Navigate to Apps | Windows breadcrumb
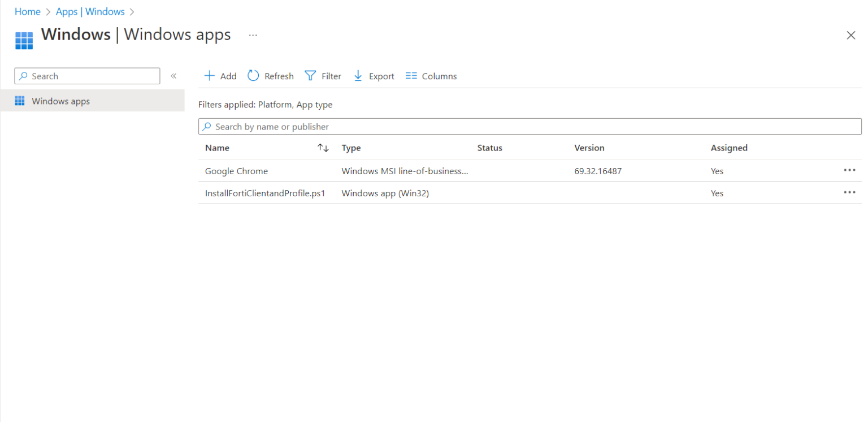 tap(90, 11)
